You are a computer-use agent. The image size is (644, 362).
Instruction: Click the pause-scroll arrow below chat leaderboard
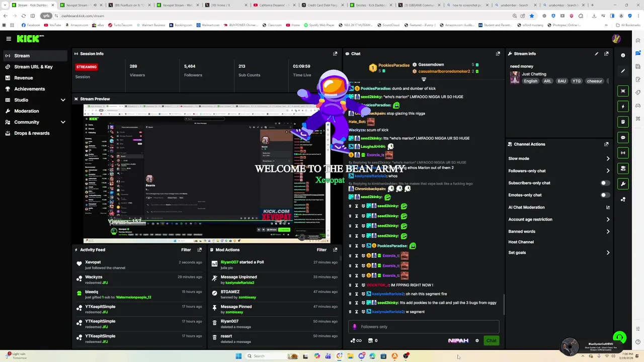[424, 79]
